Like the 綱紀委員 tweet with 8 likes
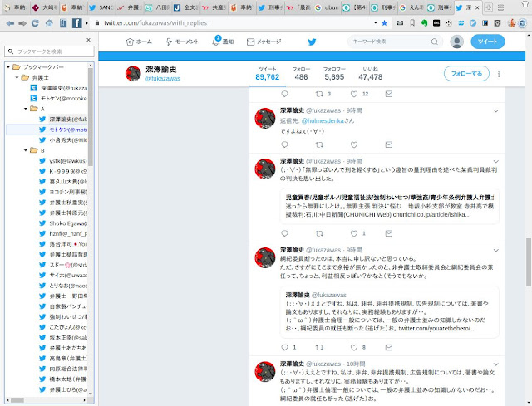Image resolution: width=532 pixels, height=406 pixels. coord(354,347)
